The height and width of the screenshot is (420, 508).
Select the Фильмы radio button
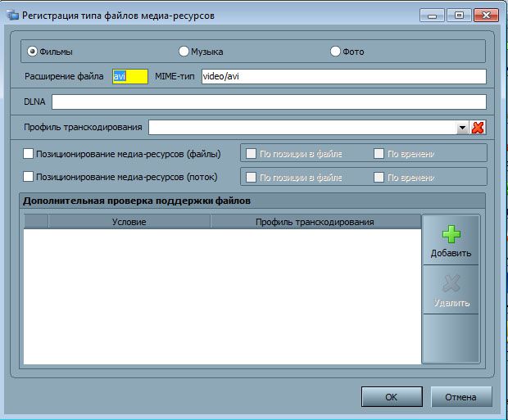tap(33, 52)
